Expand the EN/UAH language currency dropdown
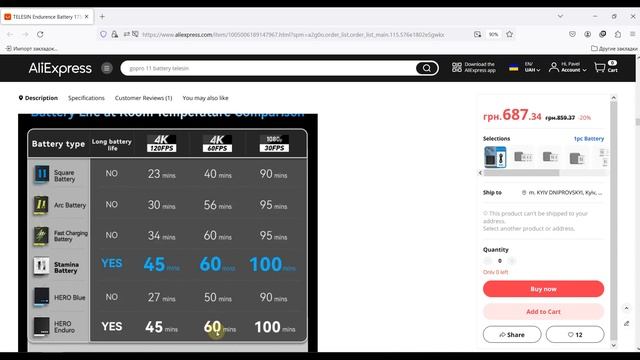Viewport: 640px width, 360px height. coord(532,67)
